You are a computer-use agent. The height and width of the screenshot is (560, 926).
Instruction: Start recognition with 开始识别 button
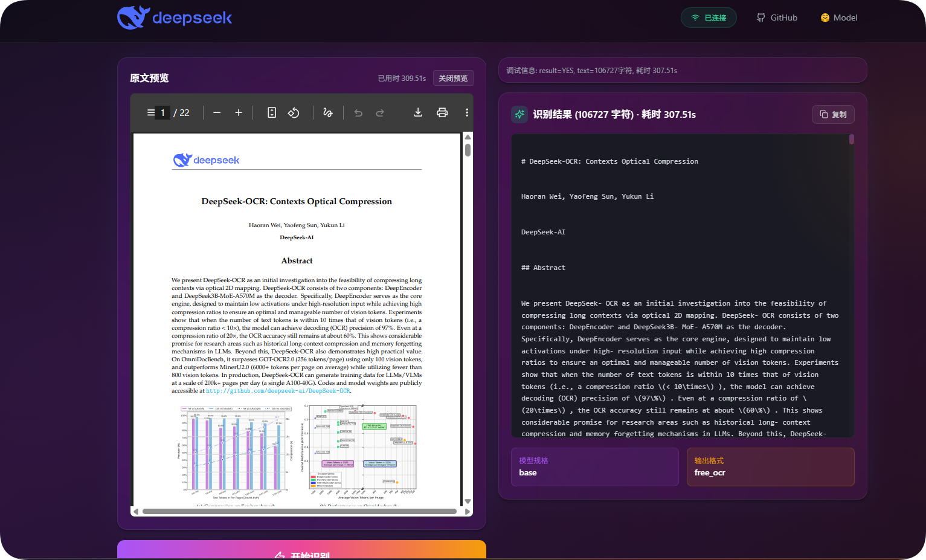pos(301,550)
